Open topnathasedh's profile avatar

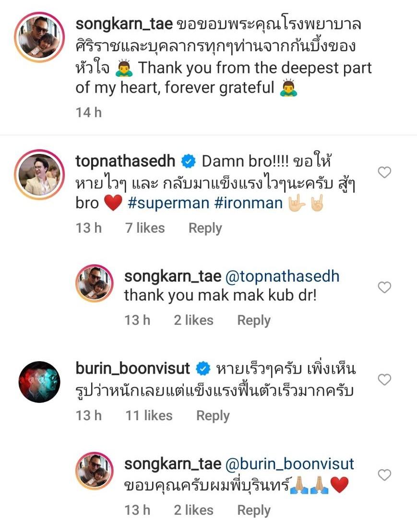pos(40,174)
